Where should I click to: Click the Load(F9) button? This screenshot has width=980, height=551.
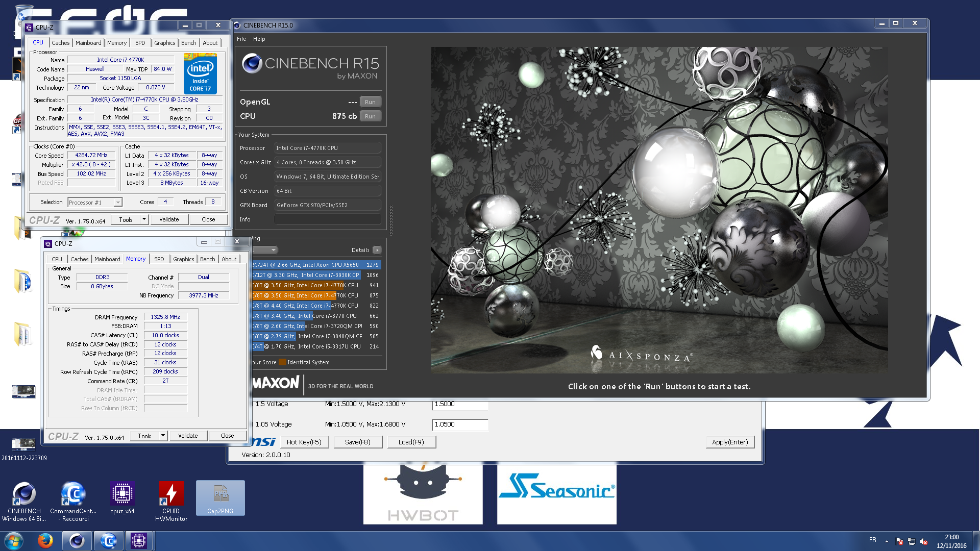(411, 442)
